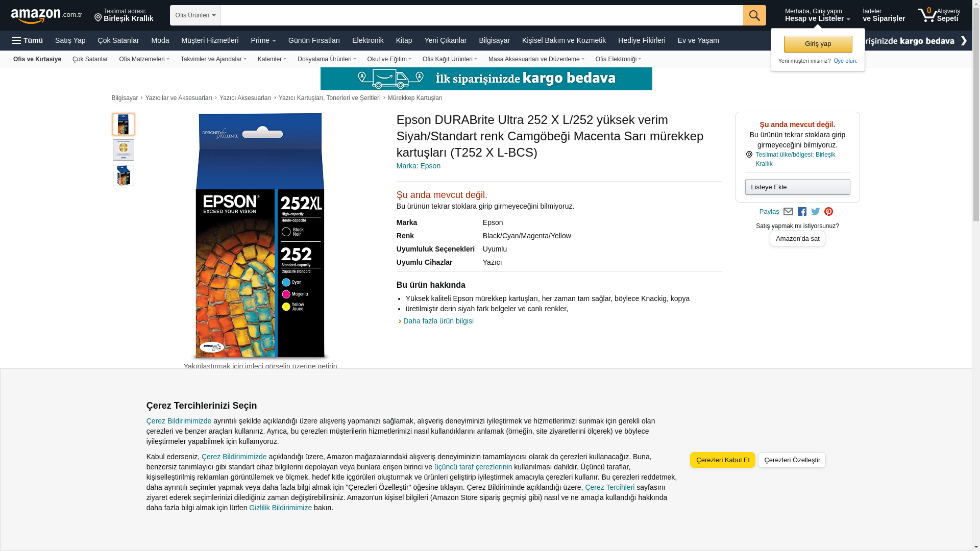Expand Ofis Malzemeleri submenu
This screenshot has height=551, width=980.
pos(144,59)
